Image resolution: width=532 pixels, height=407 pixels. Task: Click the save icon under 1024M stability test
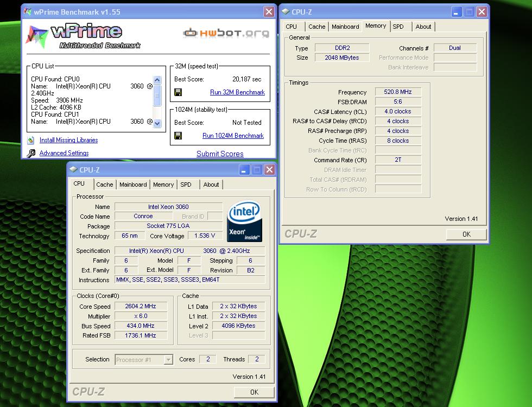[x=178, y=136]
